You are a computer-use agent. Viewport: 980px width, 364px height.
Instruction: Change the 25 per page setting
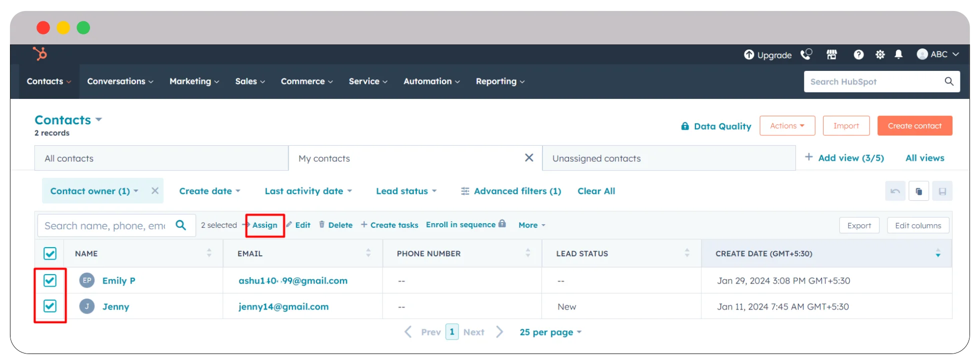[x=550, y=332]
